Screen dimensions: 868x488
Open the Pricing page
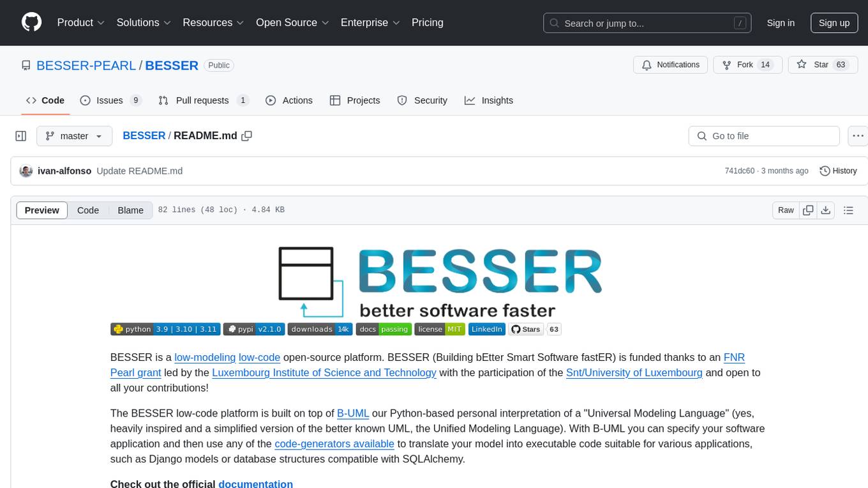[x=428, y=22]
